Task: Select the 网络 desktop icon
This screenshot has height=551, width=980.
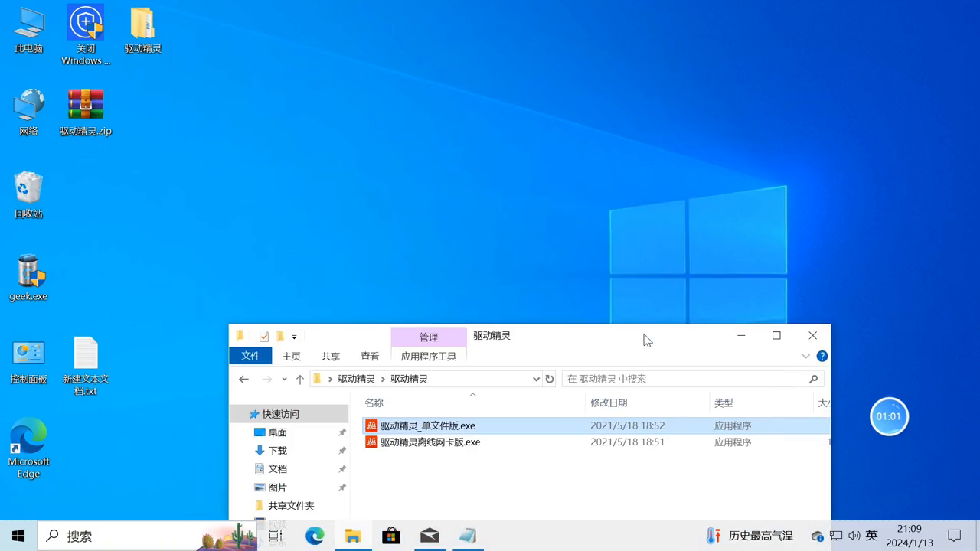Action: click(x=28, y=112)
